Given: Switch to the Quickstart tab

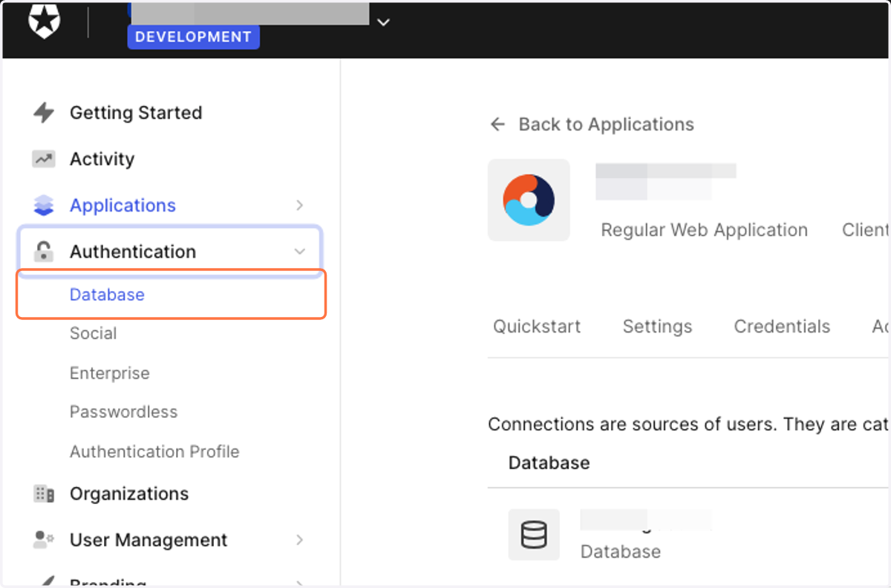Looking at the screenshot, I should point(537,327).
